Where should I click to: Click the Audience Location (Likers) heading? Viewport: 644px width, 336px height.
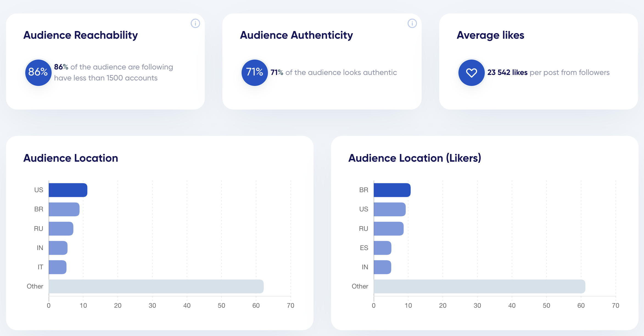pyautogui.click(x=415, y=158)
